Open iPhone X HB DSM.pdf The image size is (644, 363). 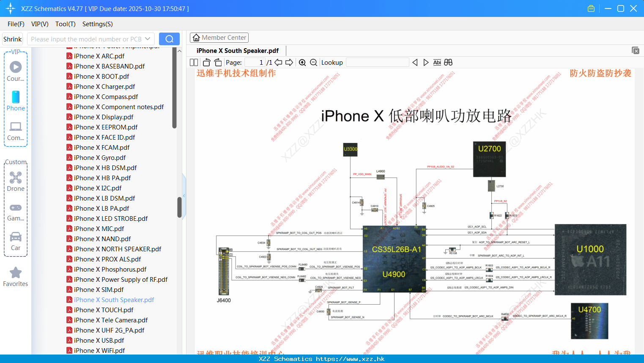click(x=105, y=168)
